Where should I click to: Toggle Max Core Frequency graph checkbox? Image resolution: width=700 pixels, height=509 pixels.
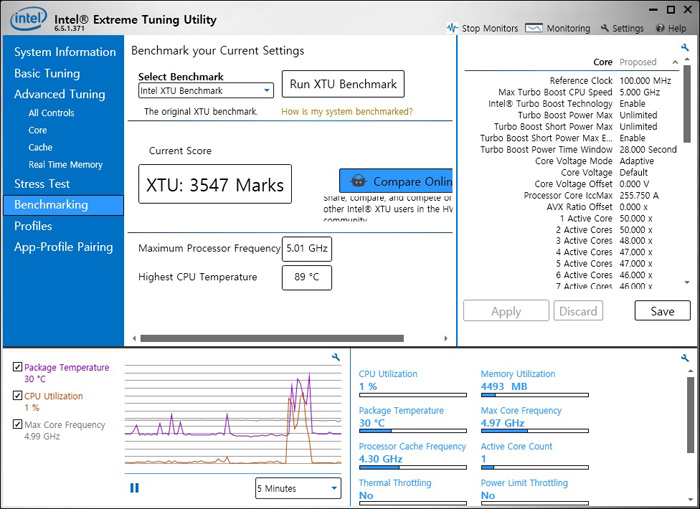[17, 424]
